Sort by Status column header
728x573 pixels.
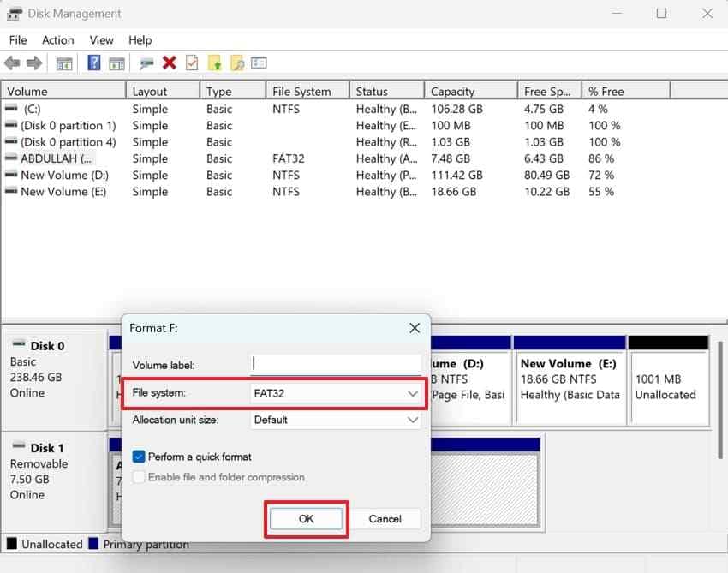tap(387, 91)
